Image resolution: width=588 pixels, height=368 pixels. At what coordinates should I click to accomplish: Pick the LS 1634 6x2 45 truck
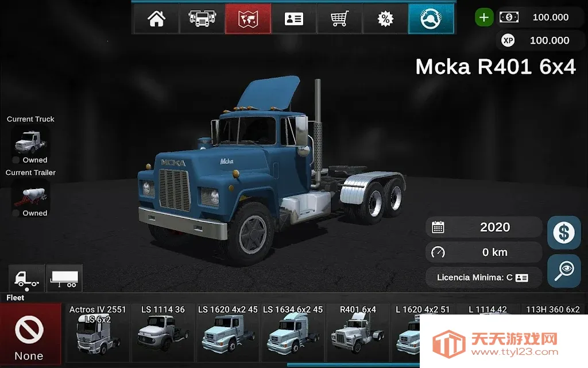293,335
